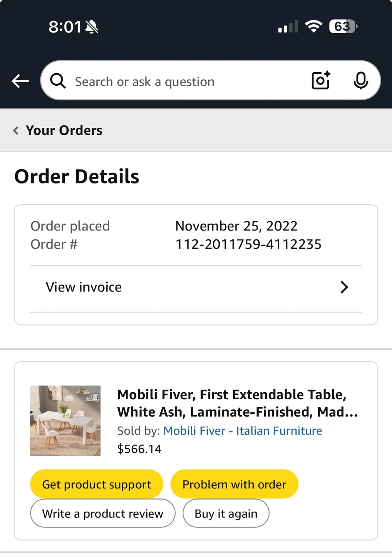Tap the silent mode bell icon
The image size is (392, 556).
92,27
